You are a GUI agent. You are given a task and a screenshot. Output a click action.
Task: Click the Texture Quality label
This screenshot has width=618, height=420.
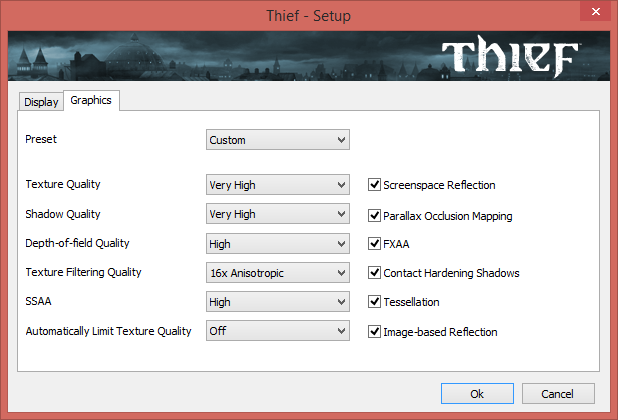click(63, 184)
